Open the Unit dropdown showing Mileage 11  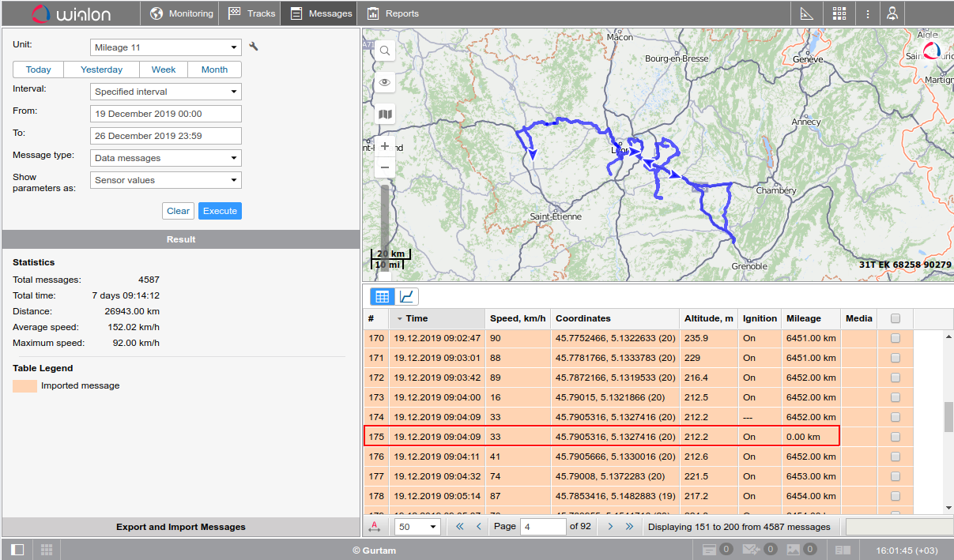166,47
